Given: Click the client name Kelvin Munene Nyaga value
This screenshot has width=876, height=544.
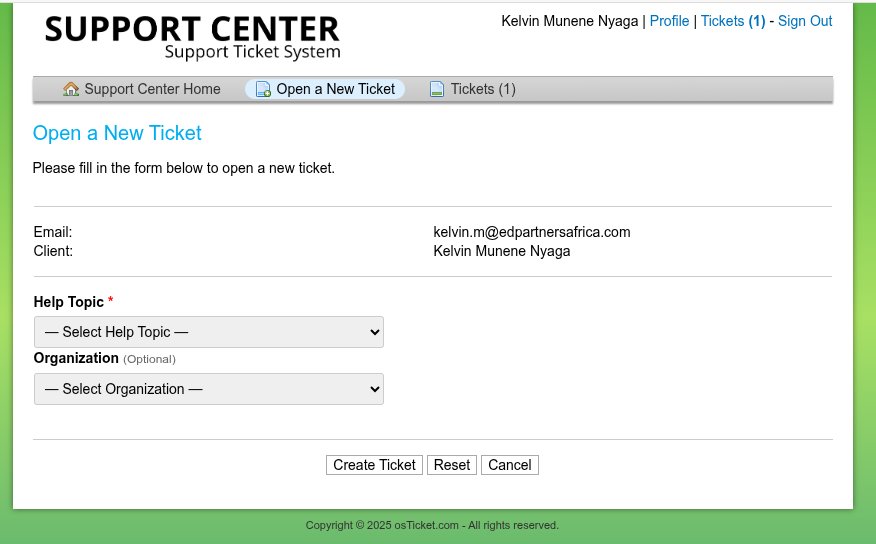Looking at the screenshot, I should point(502,251).
